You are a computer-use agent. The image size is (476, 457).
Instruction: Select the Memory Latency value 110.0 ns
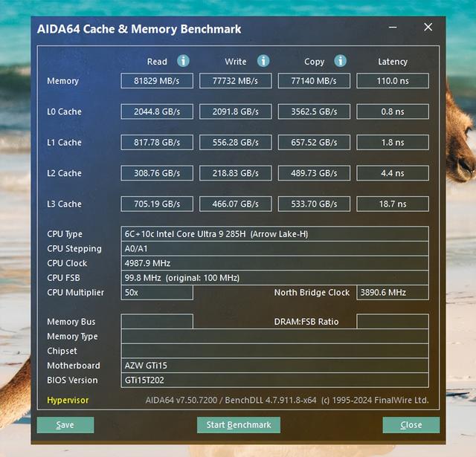(393, 81)
